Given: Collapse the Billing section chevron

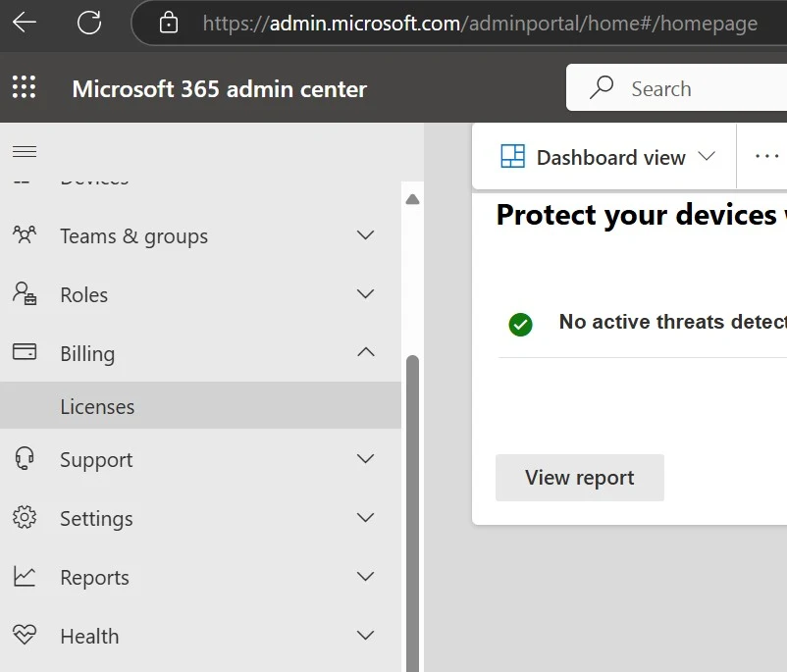Looking at the screenshot, I should click(365, 352).
